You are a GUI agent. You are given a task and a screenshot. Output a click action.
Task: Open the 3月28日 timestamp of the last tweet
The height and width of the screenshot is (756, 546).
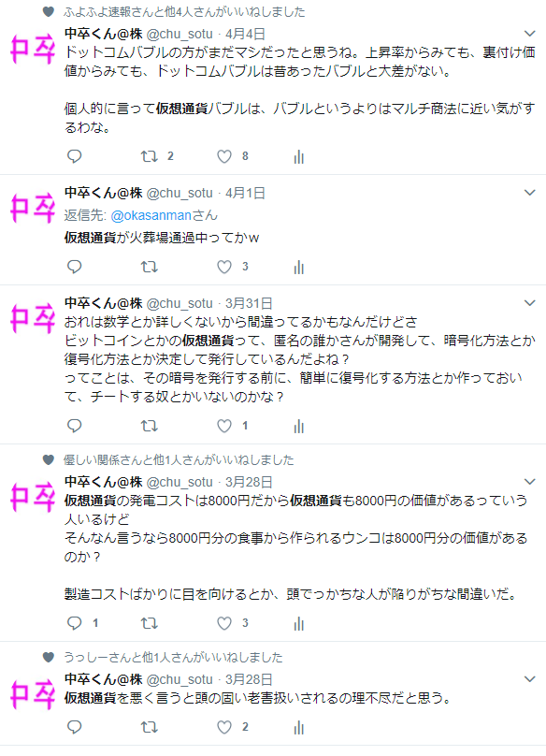(x=249, y=679)
